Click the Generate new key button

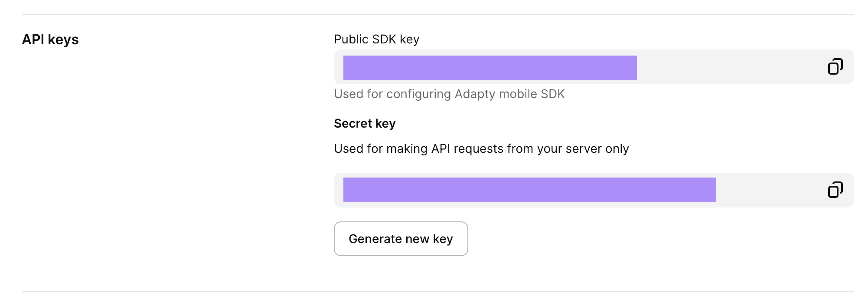(401, 239)
